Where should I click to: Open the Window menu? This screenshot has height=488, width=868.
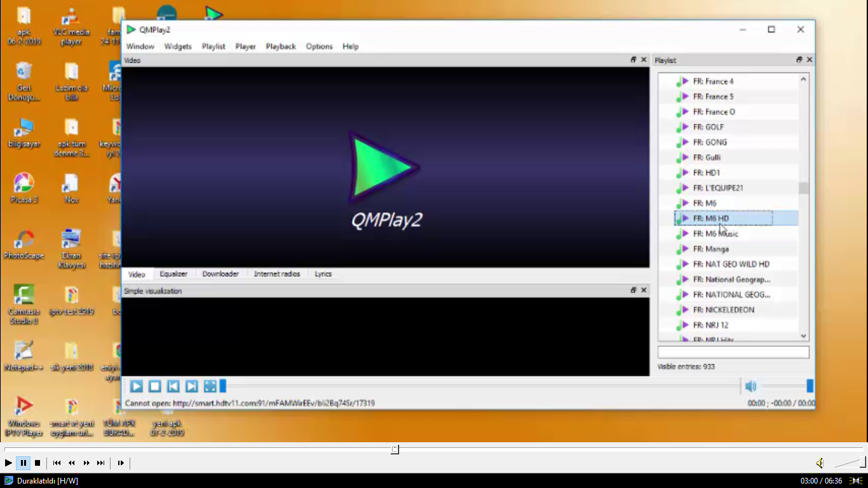(140, 46)
